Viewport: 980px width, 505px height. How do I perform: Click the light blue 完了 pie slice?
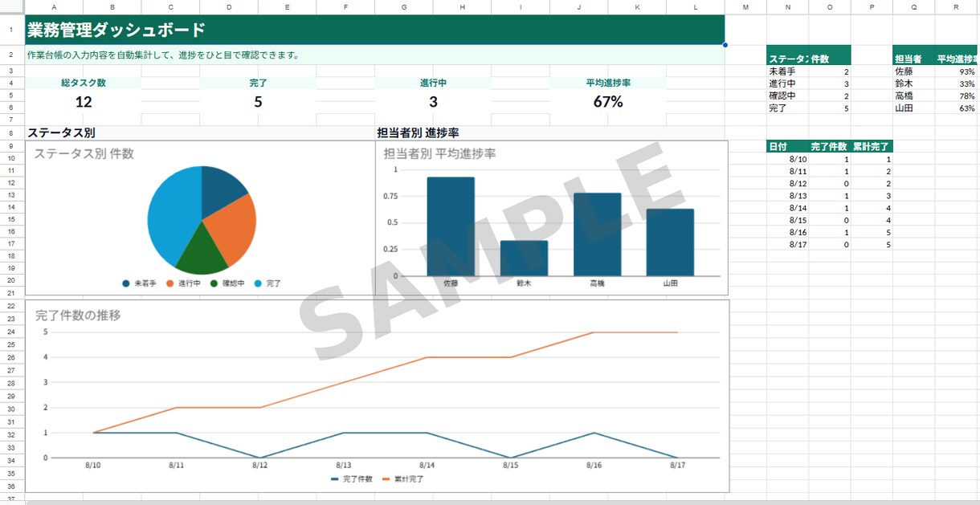173,215
